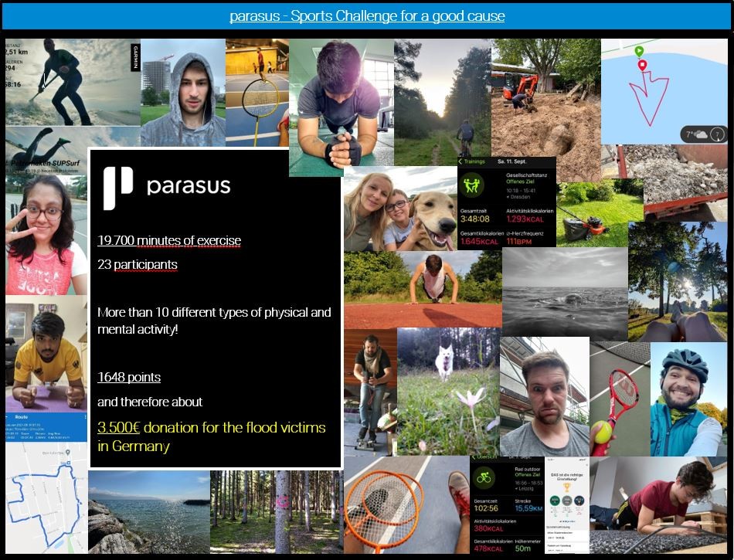Click the '1.645KCAL' total calories value
The height and width of the screenshot is (560, 734).
(x=479, y=242)
